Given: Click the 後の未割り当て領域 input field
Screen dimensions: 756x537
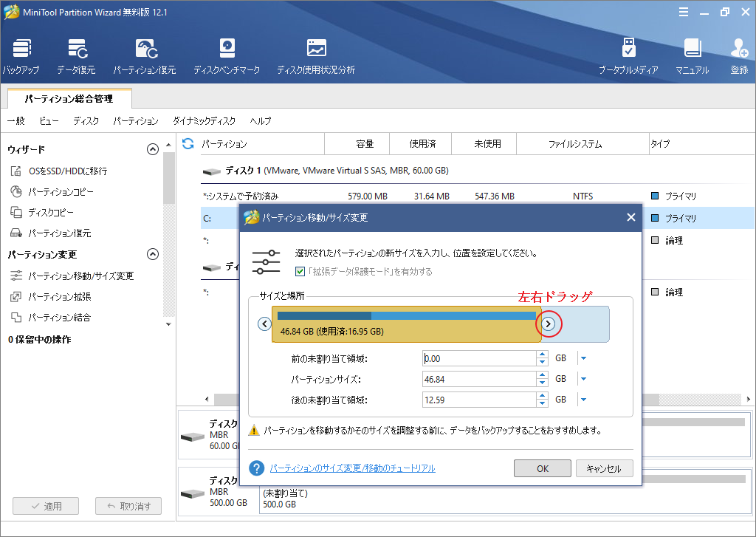Looking at the screenshot, I should [x=478, y=400].
